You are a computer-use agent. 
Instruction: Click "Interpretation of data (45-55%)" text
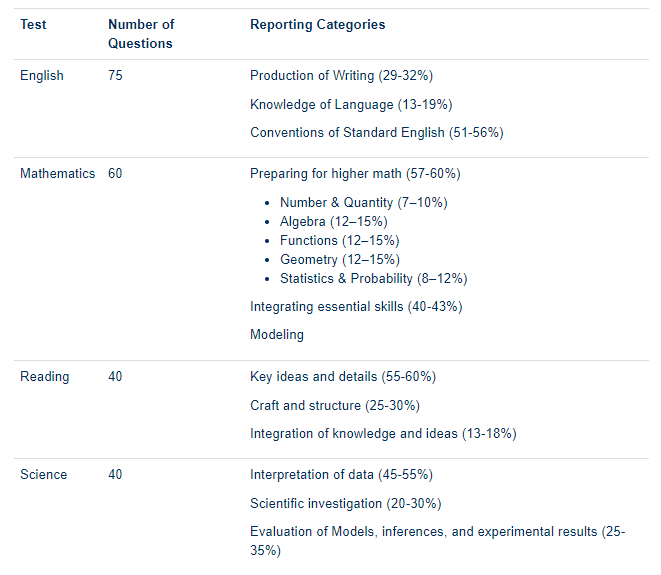click(341, 475)
